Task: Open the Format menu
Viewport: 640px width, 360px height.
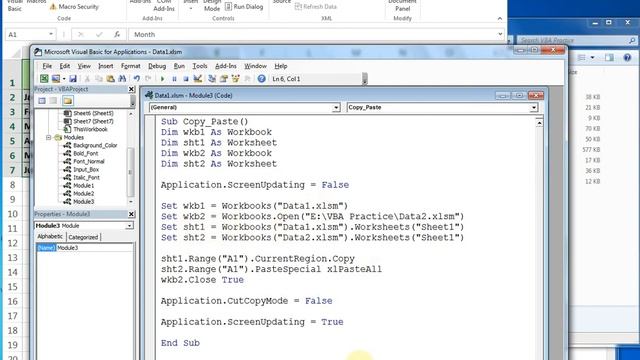Action: tap(131, 66)
